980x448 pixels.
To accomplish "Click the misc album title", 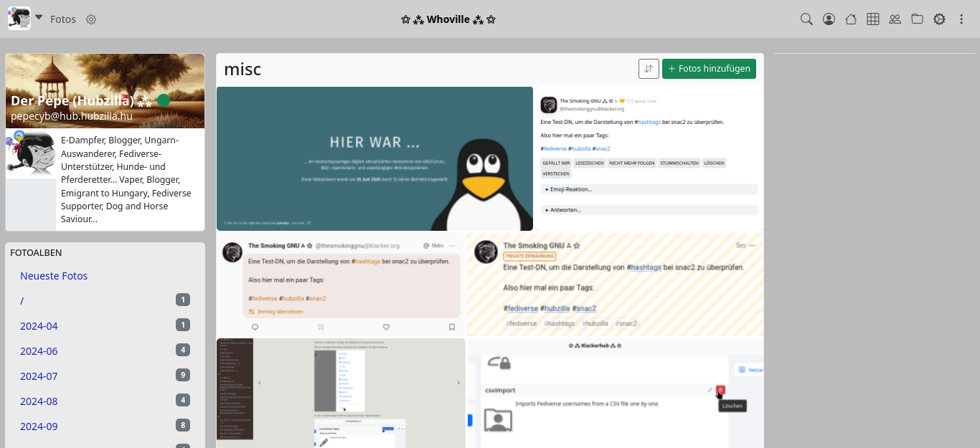I will pos(242,69).
